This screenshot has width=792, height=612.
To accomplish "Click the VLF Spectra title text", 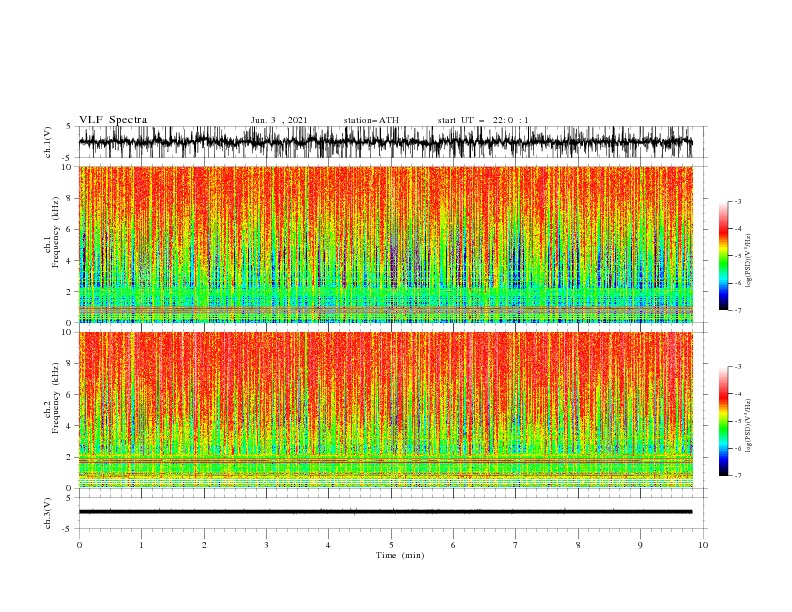I will pyautogui.click(x=113, y=120).
